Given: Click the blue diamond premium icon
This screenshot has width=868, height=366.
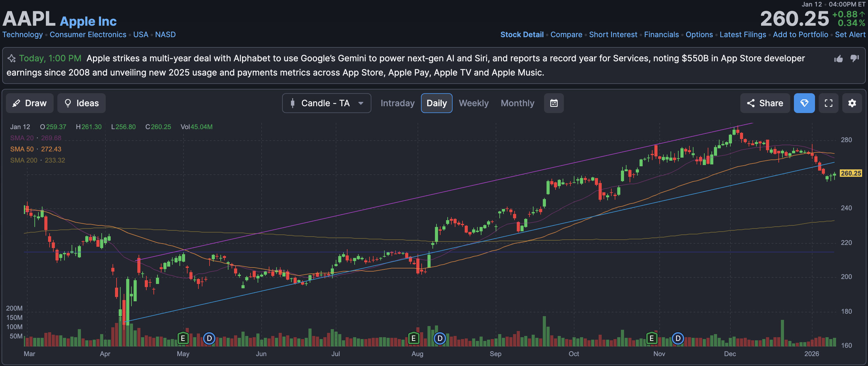Looking at the screenshot, I should tap(804, 103).
